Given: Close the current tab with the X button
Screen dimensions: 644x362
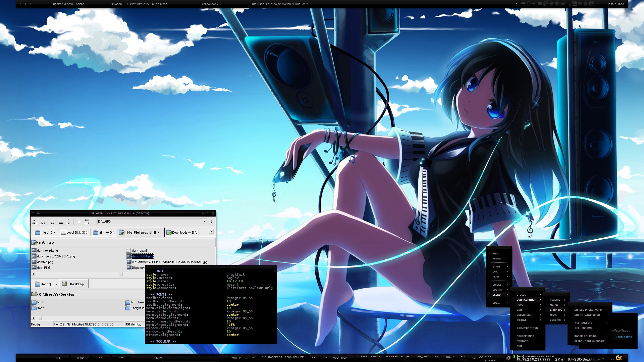Looking at the screenshot, I should click(211, 231).
